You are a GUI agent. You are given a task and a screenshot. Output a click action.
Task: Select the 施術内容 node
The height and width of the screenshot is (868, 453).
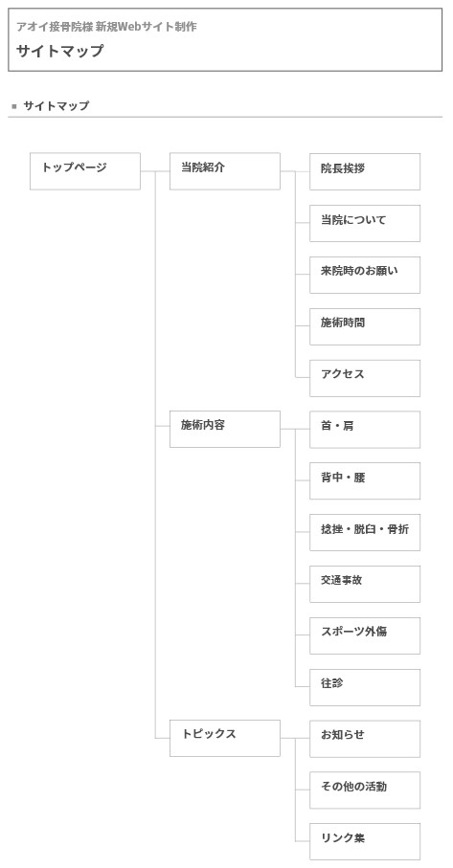click(x=225, y=429)
